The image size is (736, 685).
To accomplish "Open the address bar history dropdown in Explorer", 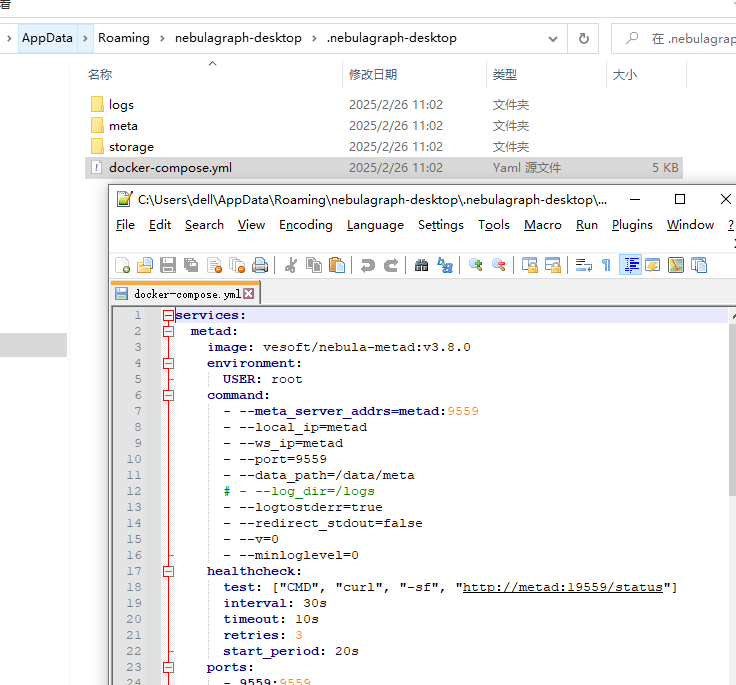I will pyautogui.click(x=553, y=38).
